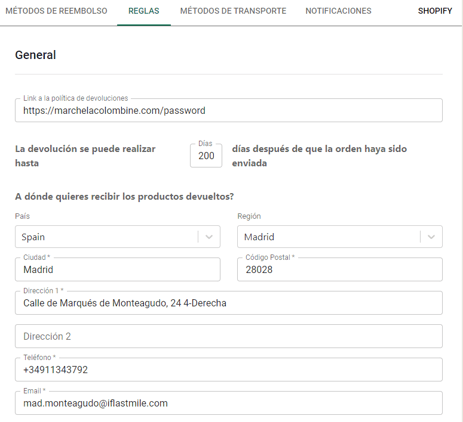Click the General section heading
Image resolution: width=463 pixels, height=422 pixels.
tap(36, 55)
